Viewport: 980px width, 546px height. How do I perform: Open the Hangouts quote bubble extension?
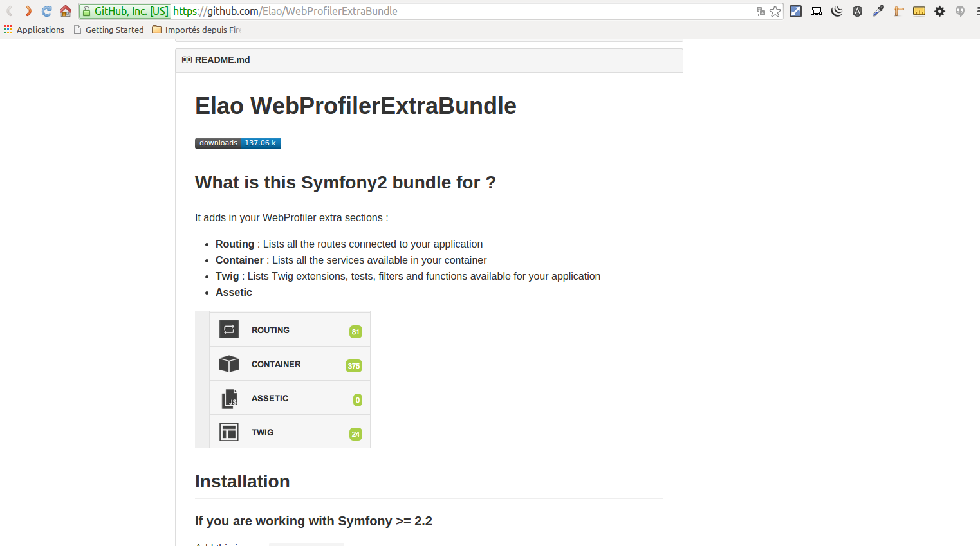[x=960, y=11]
